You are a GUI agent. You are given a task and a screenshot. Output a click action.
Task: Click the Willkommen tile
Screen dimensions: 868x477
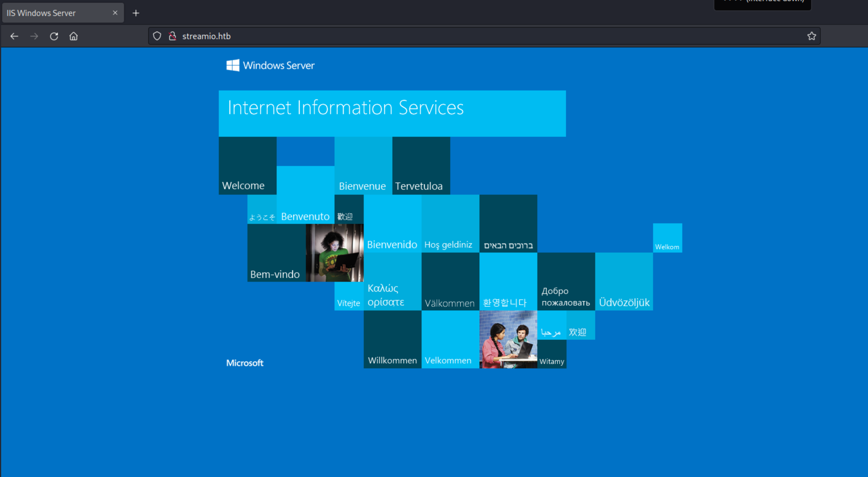[393, 339]
